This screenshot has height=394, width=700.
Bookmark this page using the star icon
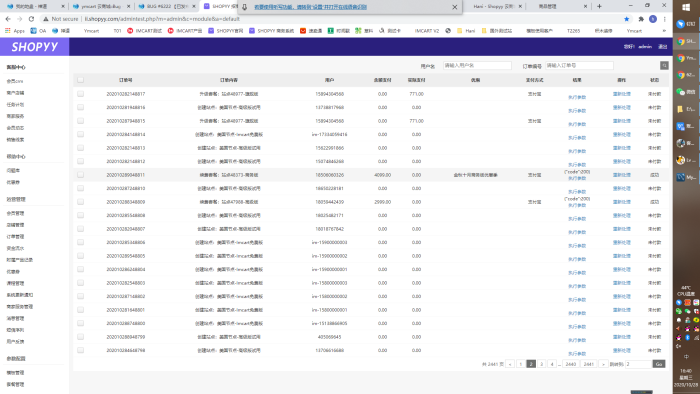tap(626, 19)
